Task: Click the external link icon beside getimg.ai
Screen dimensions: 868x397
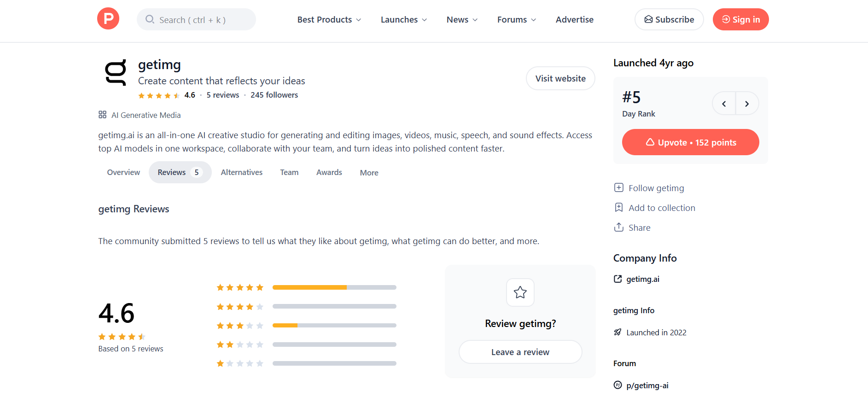Action: (618, 279)
